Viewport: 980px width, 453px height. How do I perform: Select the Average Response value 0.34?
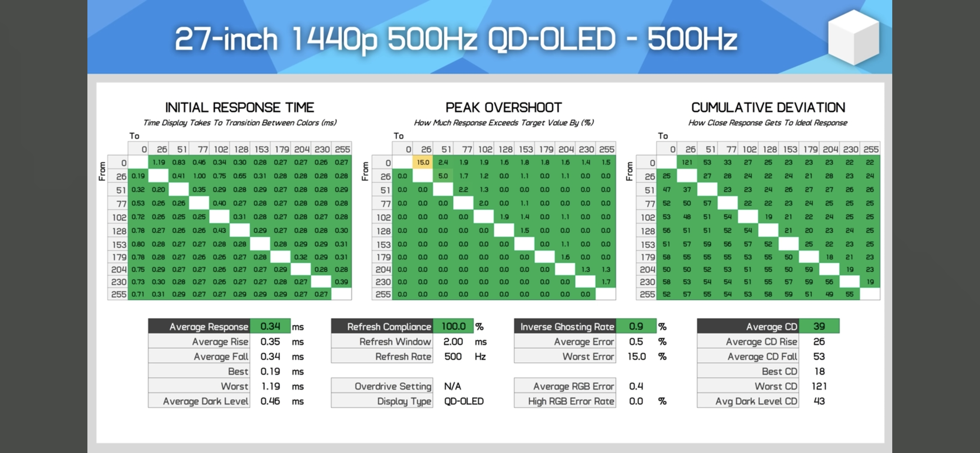270,326
